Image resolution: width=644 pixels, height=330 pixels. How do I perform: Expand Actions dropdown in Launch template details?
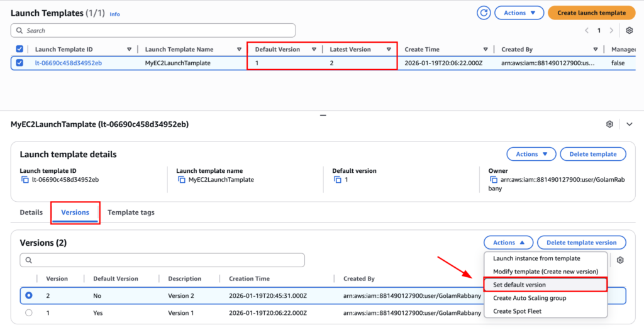tap(531, 154)
